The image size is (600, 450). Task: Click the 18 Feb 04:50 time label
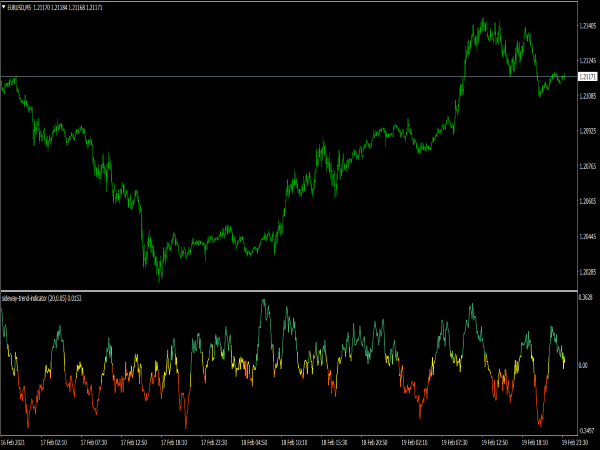[254, 442]
